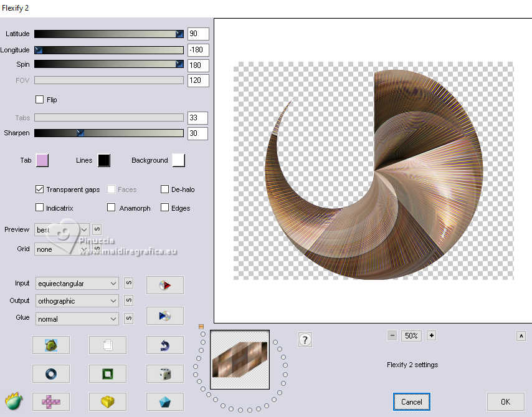Click the blue play arrow button

coord(165,316)
